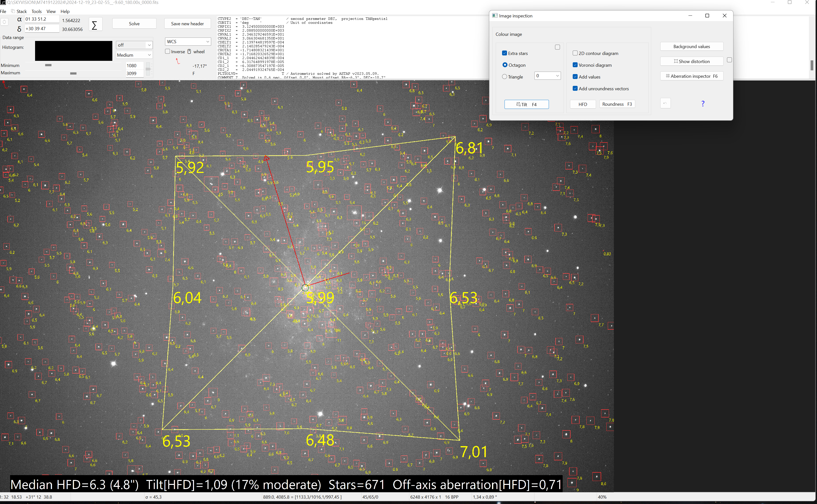This screenshot has height=504, width=817.
Task: Click the red north arrow indicator
Action: tap(178, 61)
